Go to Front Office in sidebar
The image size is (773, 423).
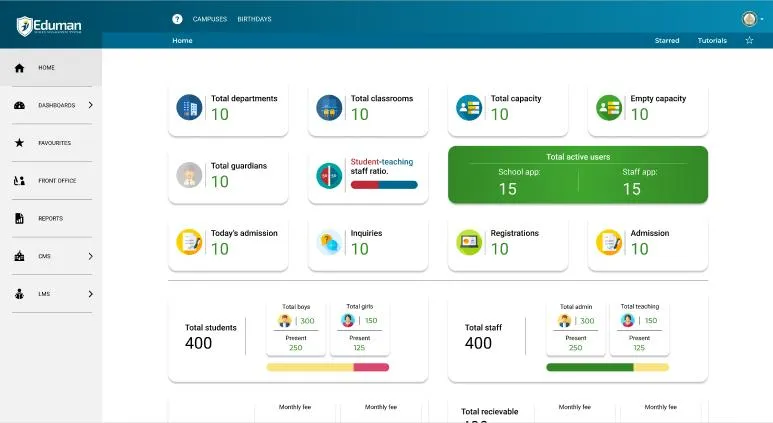coord(57,181)
